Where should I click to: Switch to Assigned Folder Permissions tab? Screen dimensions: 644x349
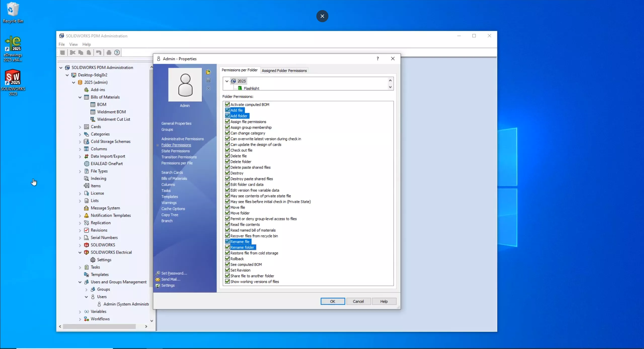pyautogui.click(x=284, y=71)
